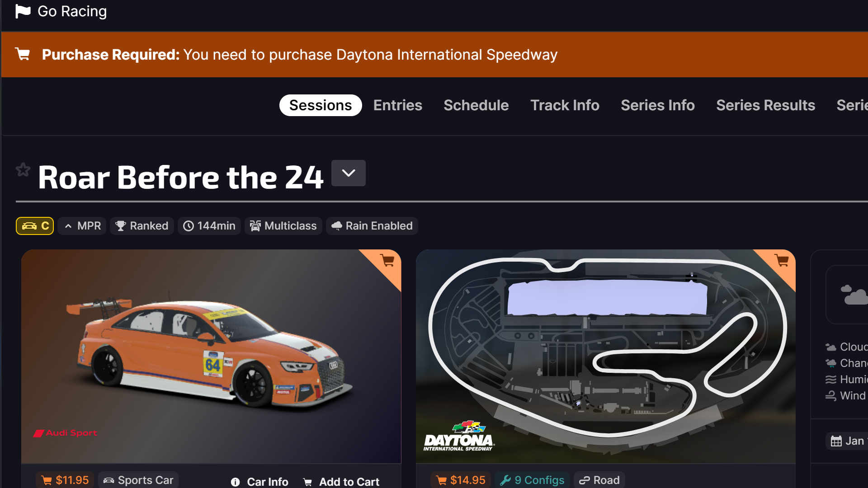
Task: Click the Road track type tag
Action: [x=599, y=480]
